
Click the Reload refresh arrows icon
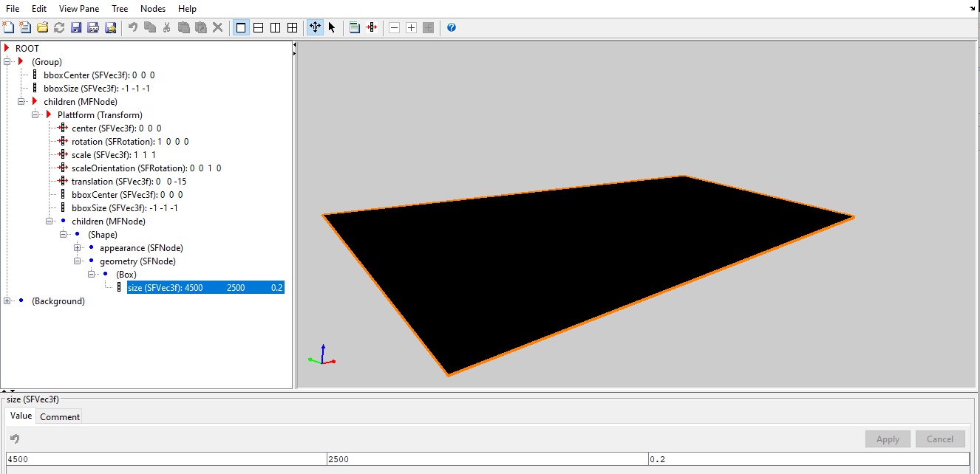(x=59, y=27)
